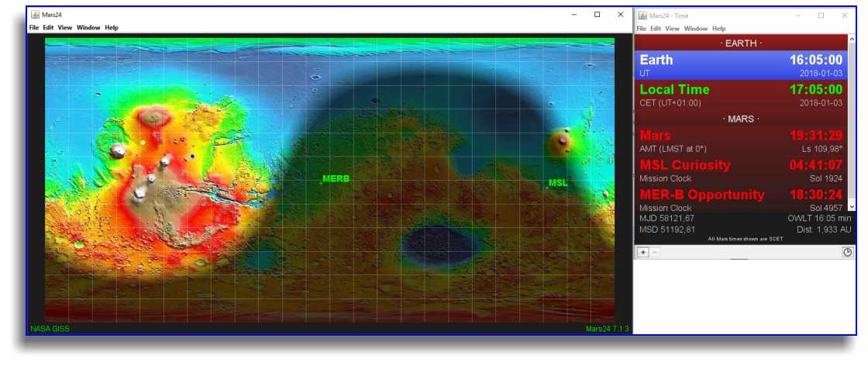
Task: Maximize the Mars24 map window
Action: point(597,15)
